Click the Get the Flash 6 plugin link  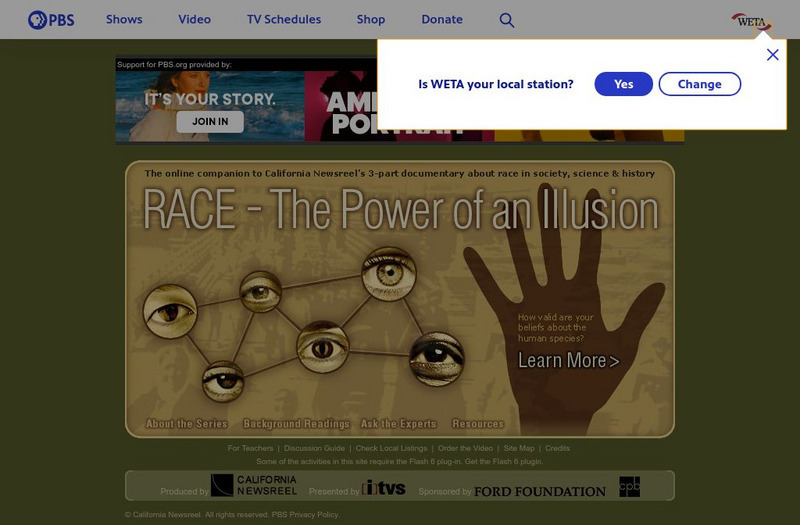point(504,461)
